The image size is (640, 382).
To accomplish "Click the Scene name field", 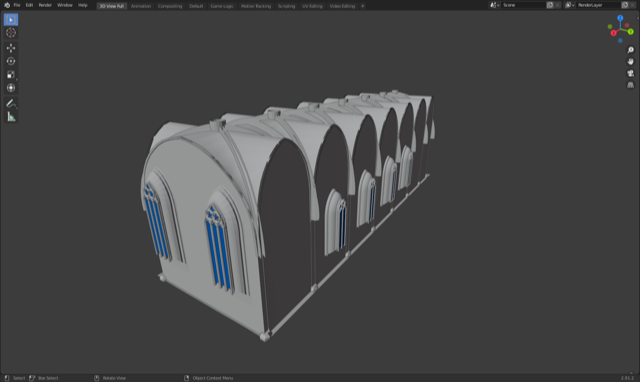I will [523, 5].
